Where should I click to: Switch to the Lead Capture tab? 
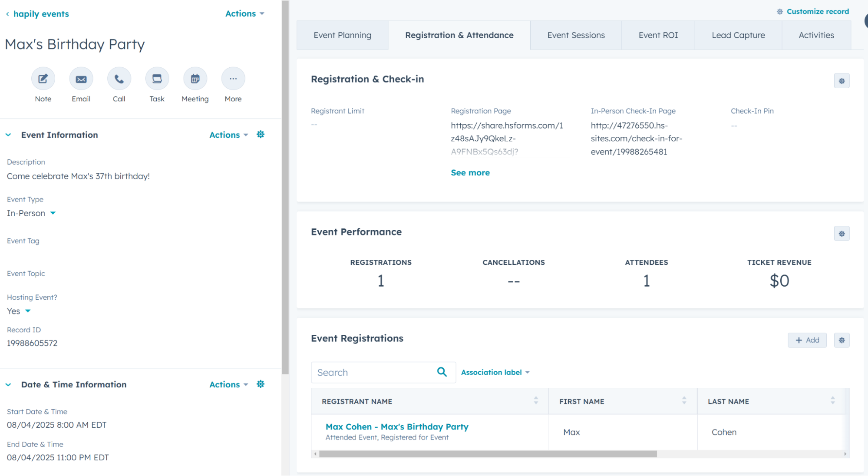point(738,35)
